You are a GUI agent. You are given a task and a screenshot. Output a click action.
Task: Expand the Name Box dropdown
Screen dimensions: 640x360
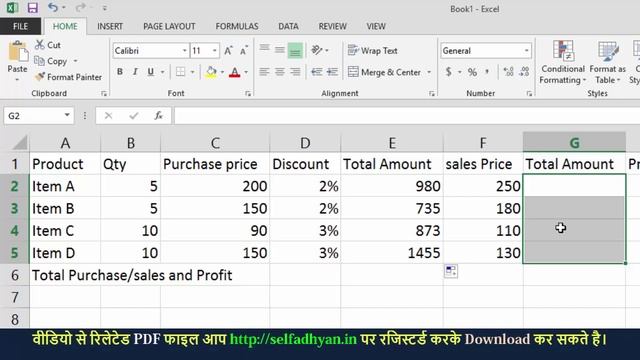(67, 116)
